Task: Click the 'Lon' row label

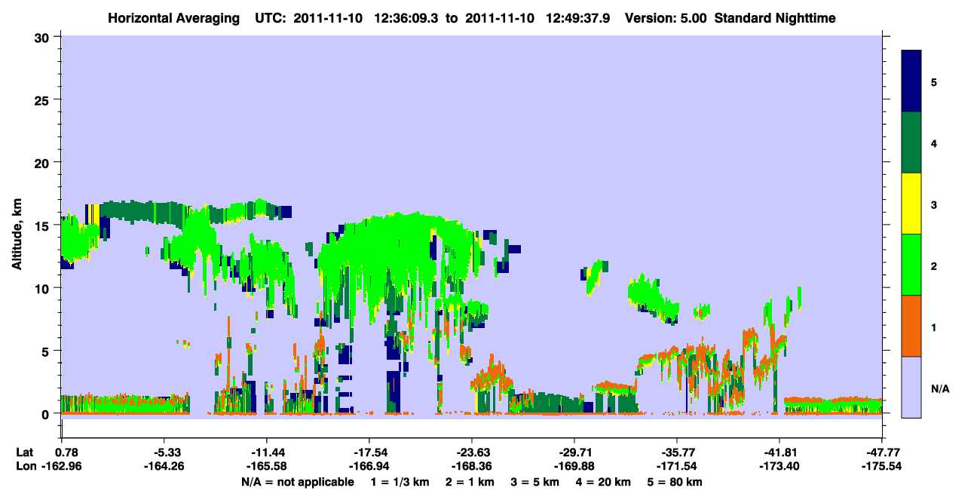Action: pyautogui.click(x=25, y=466)
